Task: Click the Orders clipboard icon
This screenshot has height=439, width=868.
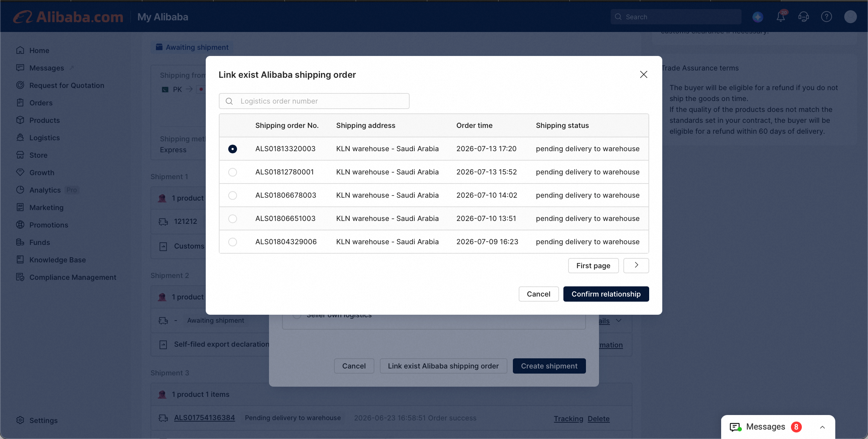Action: (x=20, y=102)
